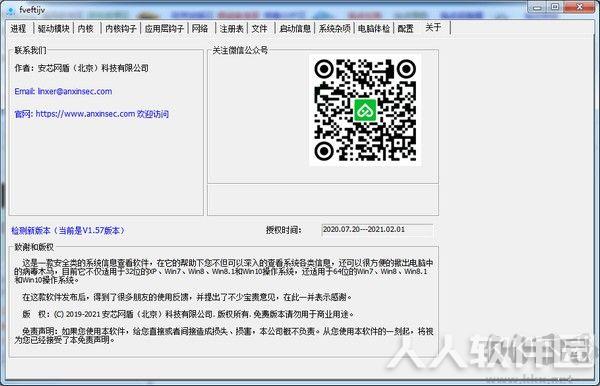This screenshot has height=386, width=600.
Task: Click the WeChat QR code image
Action: coord(365,110)
